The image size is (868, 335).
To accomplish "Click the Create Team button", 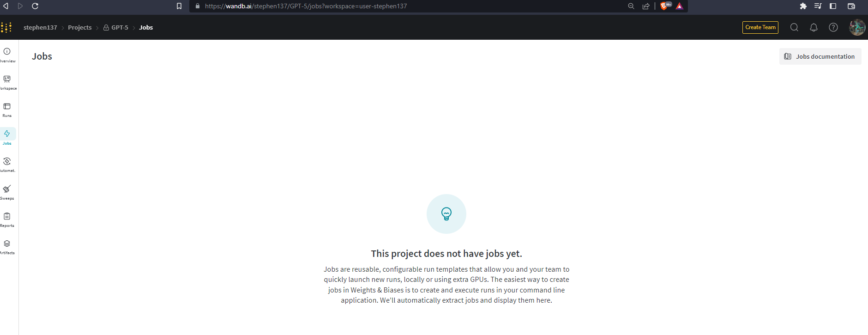I will [x=760, y=27].
